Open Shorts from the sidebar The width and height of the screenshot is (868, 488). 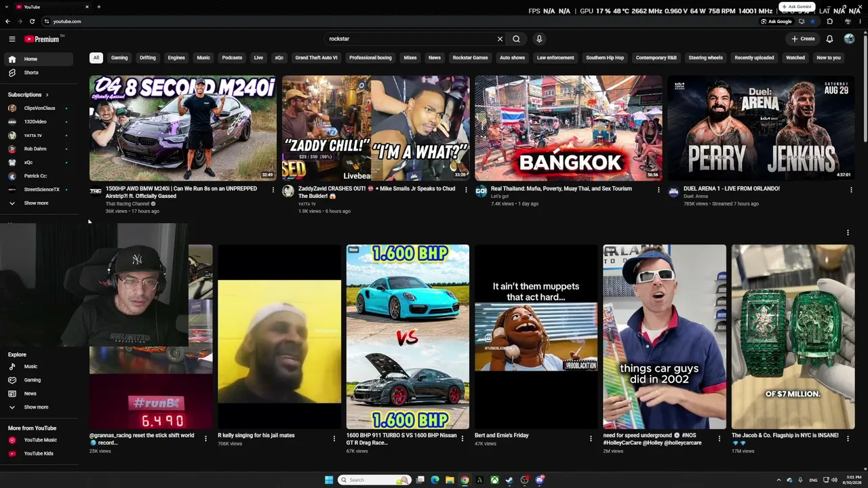38,73
